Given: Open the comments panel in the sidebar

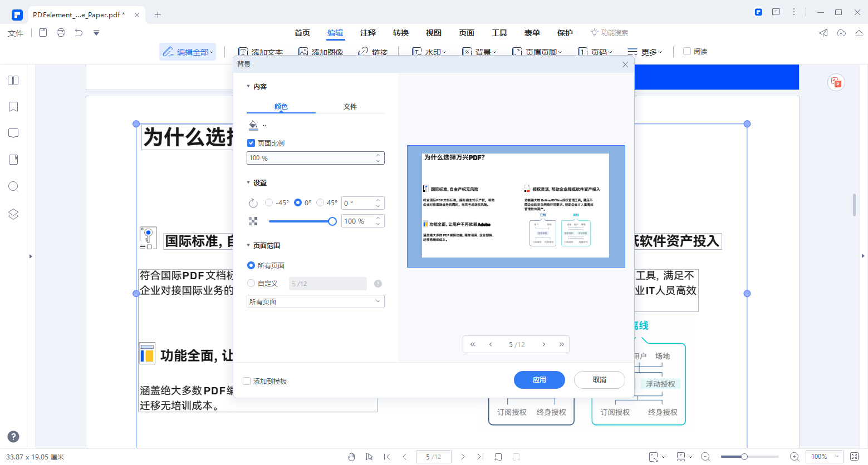Looking at the screenshot, I should pyautogui.click(x=13, y=133).
